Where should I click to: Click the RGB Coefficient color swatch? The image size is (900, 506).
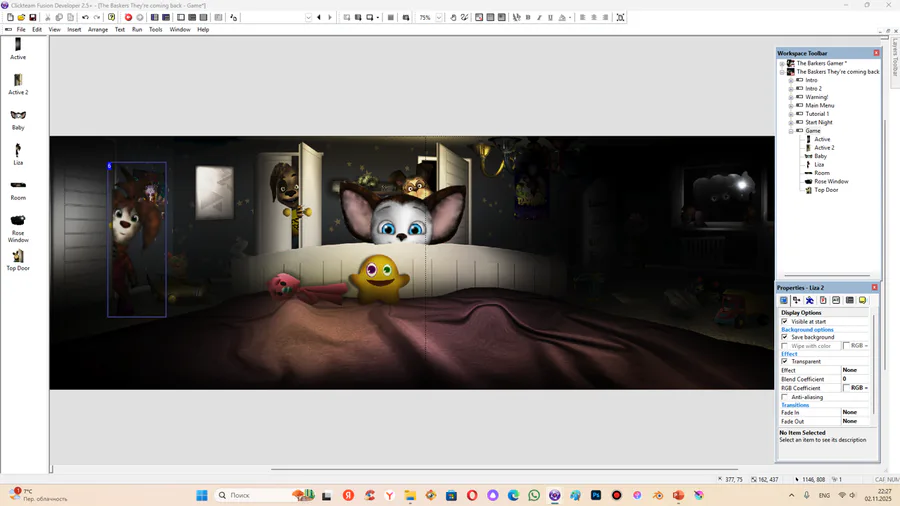coord(846,388)
